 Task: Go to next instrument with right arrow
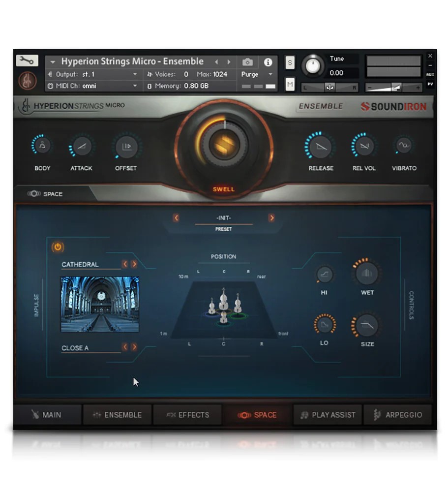[x=229, y=62]
